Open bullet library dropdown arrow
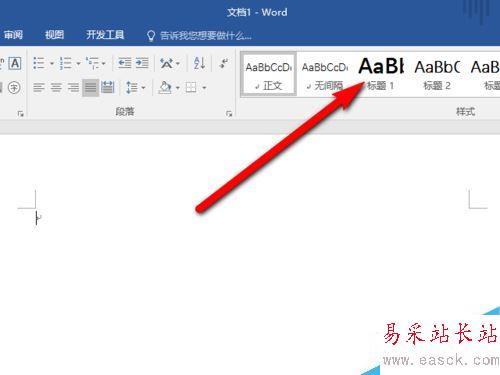 pyautogui.click(x=52, y=63)
